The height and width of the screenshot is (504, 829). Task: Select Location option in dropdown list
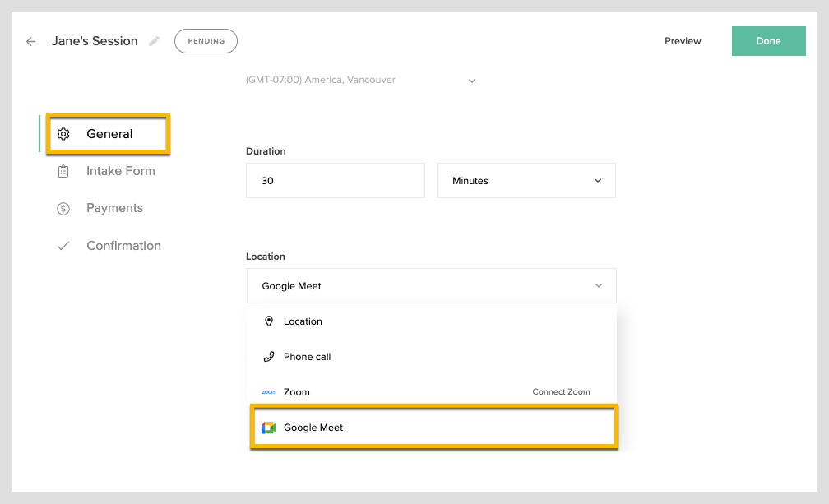tap(432, 321)
